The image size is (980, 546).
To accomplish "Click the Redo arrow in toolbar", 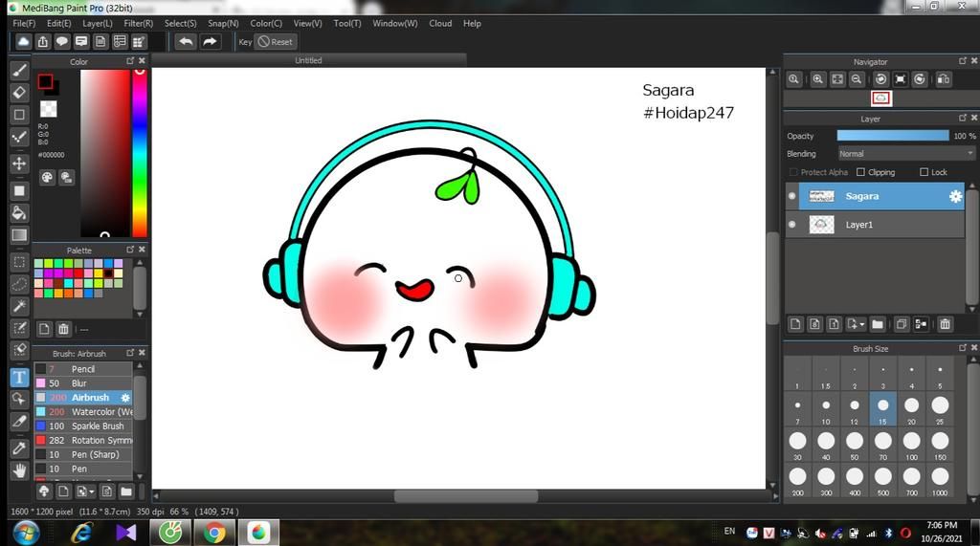I will pyautogui.click(x=210, y=42).
